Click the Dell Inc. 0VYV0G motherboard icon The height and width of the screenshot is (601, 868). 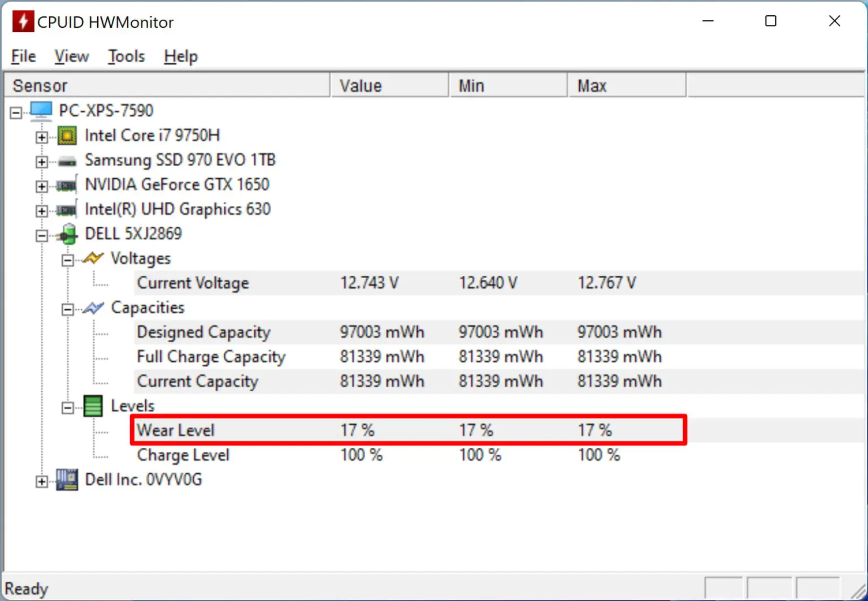click(x=67, y=479)
